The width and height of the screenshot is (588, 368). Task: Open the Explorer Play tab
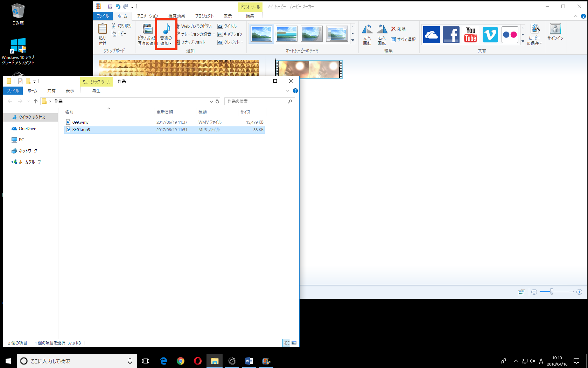(96, 91)
